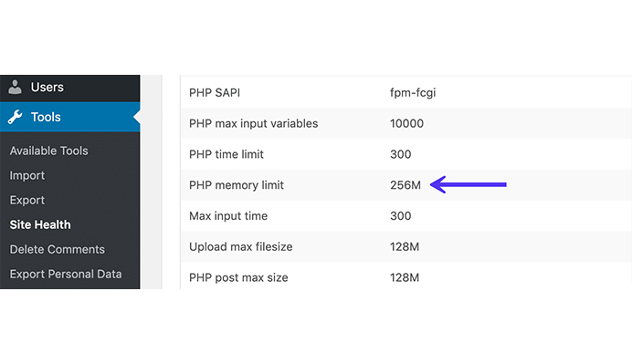632x364 pixels.
Task: Click the PHP post max size row
Action: click(x=406, y=277)
